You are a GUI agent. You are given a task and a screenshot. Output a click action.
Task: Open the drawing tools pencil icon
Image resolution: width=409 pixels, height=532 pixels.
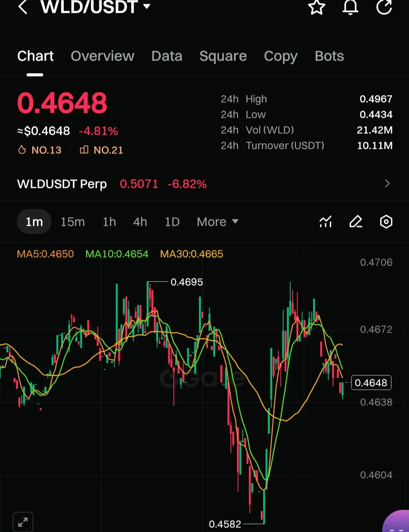356,222
